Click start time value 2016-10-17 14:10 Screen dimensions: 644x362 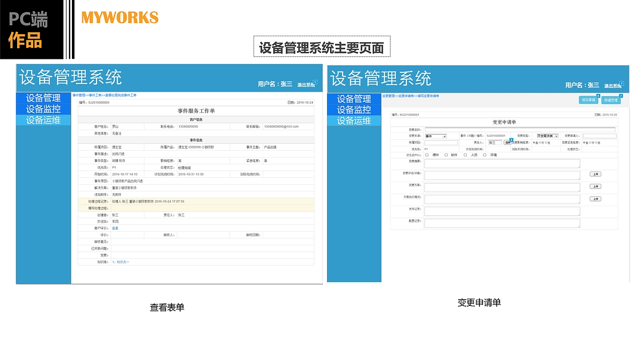tap(125, 174)
